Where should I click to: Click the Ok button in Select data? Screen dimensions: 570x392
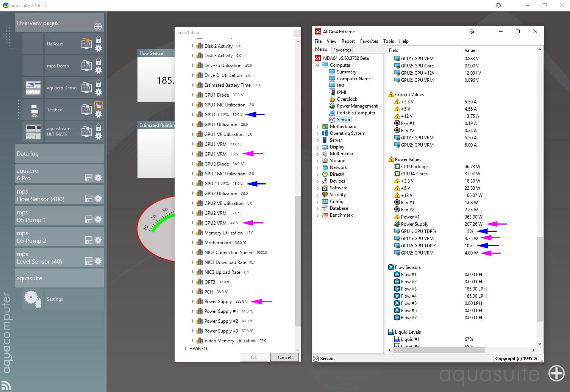[254, 358]
